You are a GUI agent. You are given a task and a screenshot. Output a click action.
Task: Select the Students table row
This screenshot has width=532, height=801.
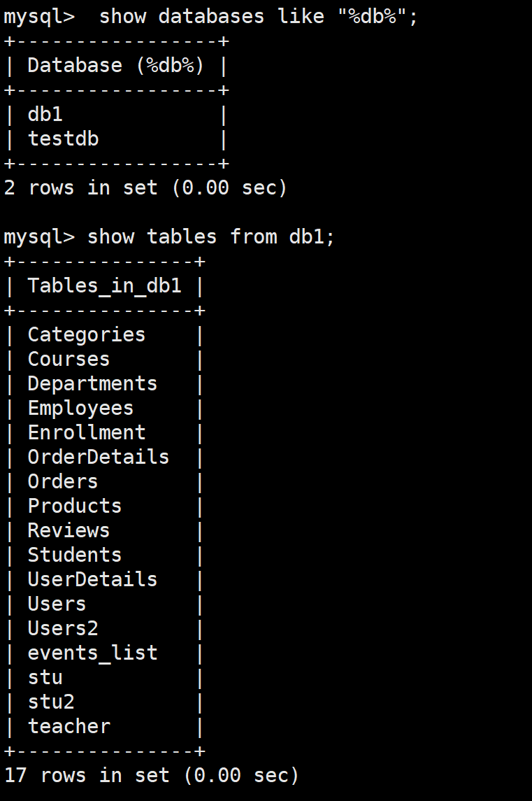click(75, 555)
